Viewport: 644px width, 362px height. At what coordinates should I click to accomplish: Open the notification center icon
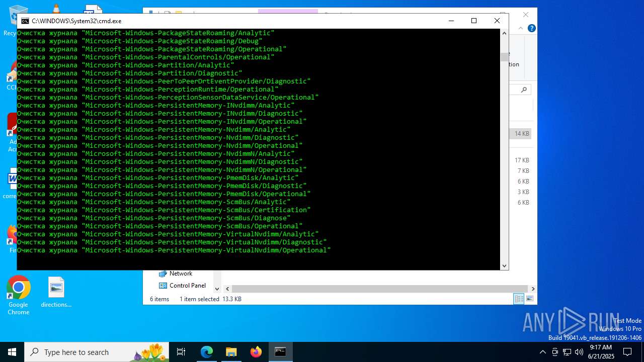coord(627,352)
